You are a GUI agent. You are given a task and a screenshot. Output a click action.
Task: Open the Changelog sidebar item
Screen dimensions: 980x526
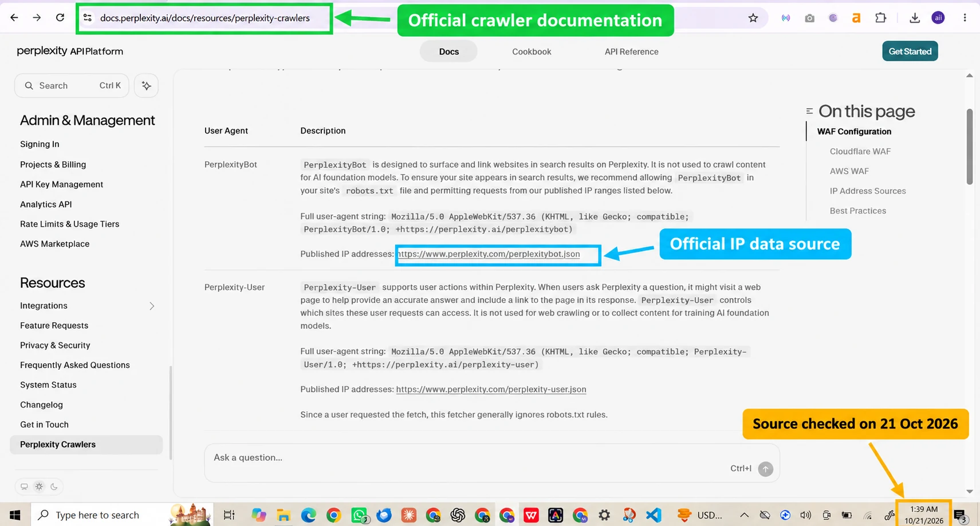[x=41, y=405]
